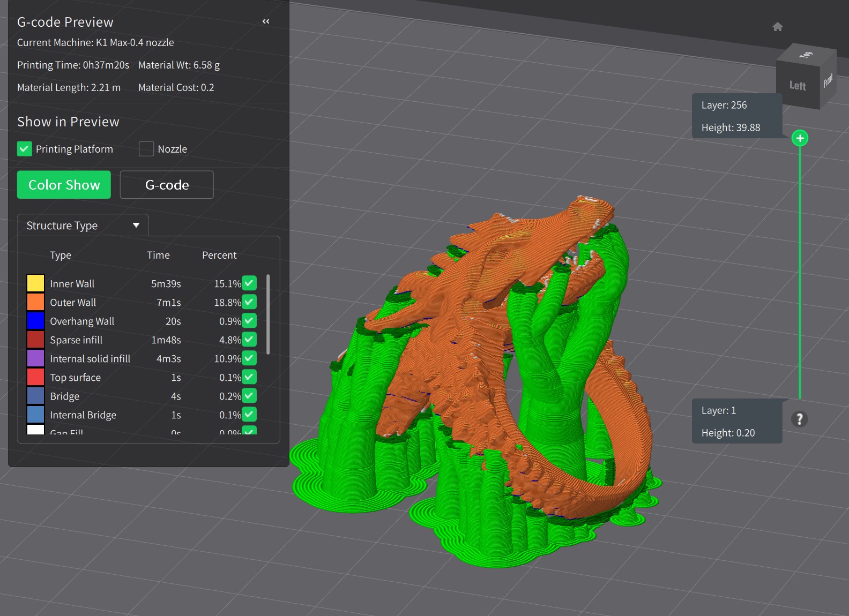
Task: Hide Internal solid infill structure type
Action: point(249,358)
